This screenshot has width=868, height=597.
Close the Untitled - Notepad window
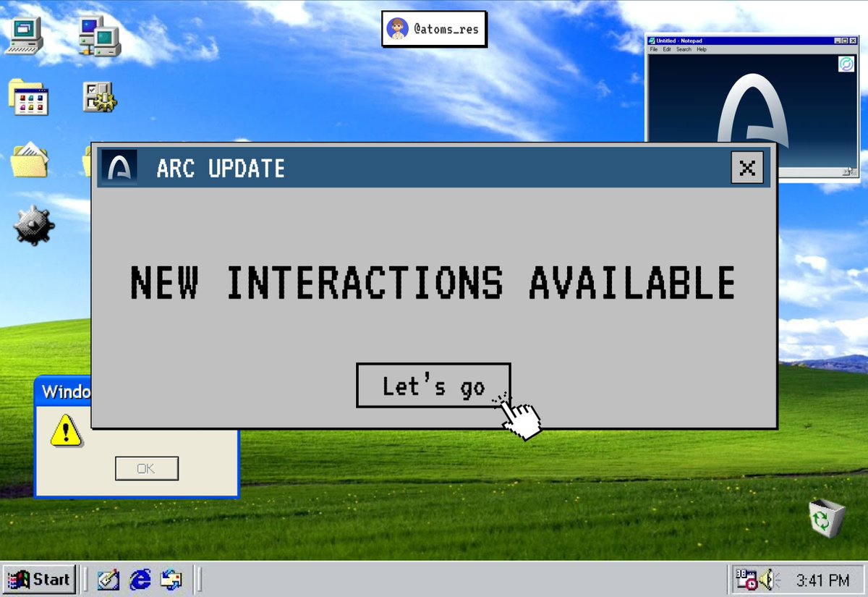[x=854, y=41]
